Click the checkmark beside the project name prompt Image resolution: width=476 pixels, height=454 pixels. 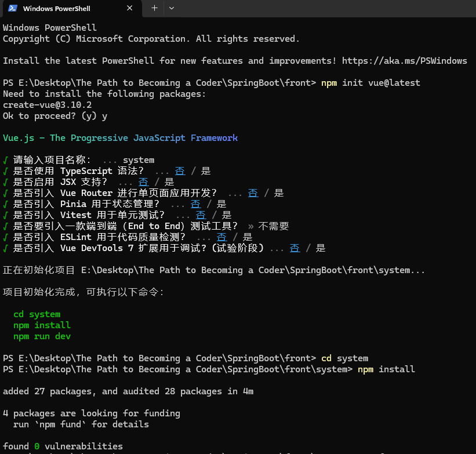[6, 160]
